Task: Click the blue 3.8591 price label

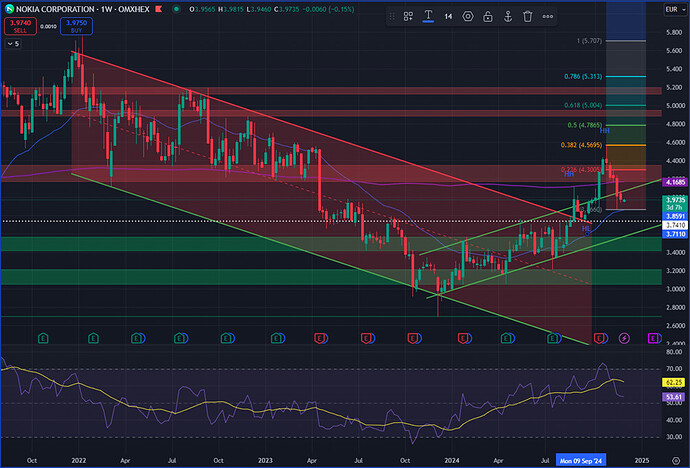Action: [x=675, y=216]
